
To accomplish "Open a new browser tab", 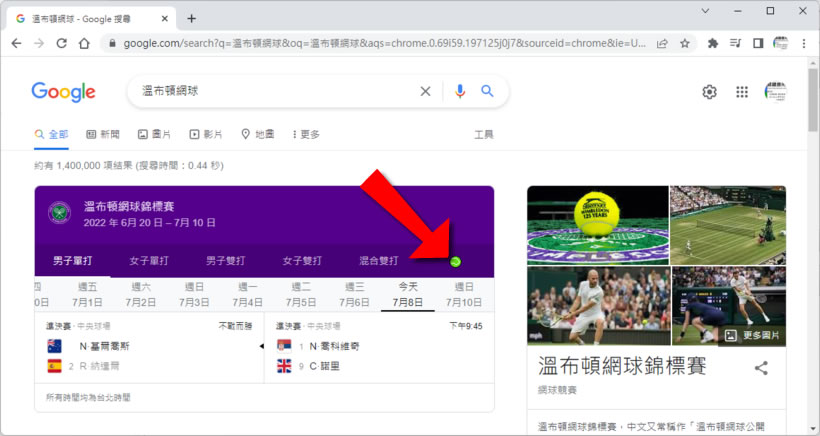I will pyautogui.click(x=191, y=19).
